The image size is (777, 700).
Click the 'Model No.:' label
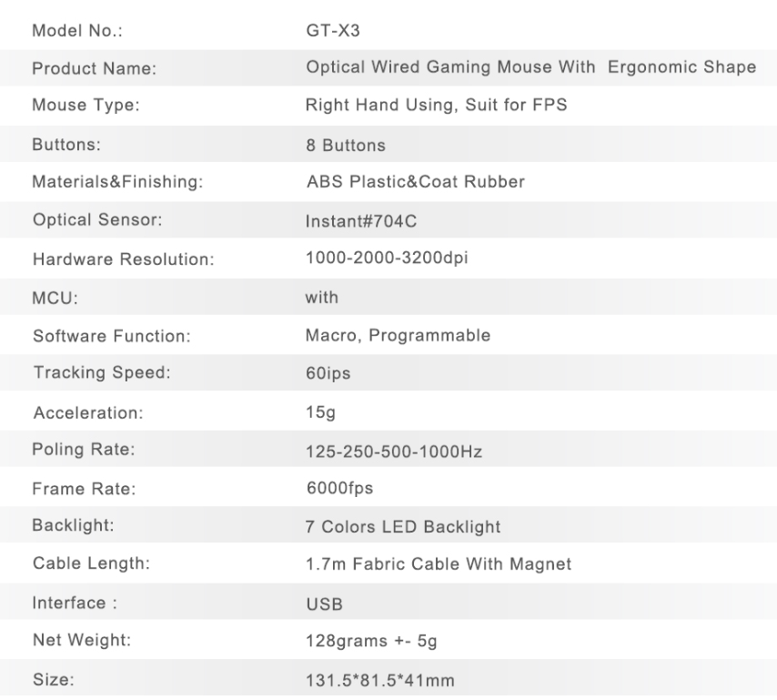pos(76,31)
